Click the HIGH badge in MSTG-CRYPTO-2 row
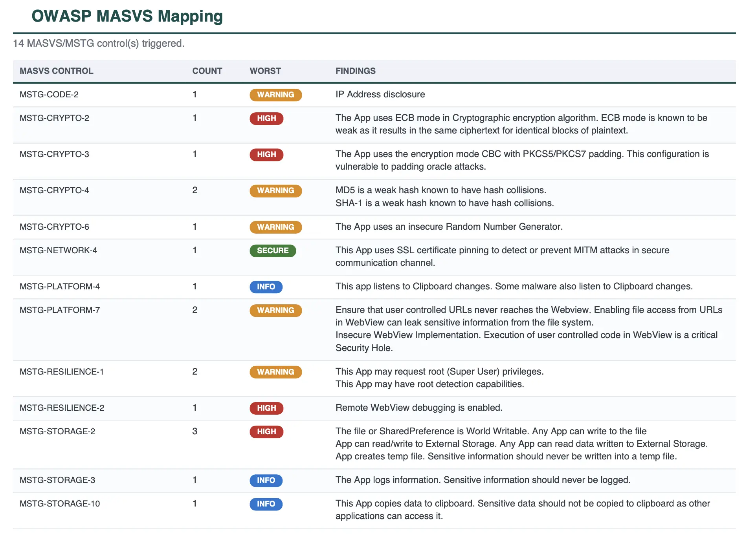This screenshot has height=545, width=756. tap(266, 118)
